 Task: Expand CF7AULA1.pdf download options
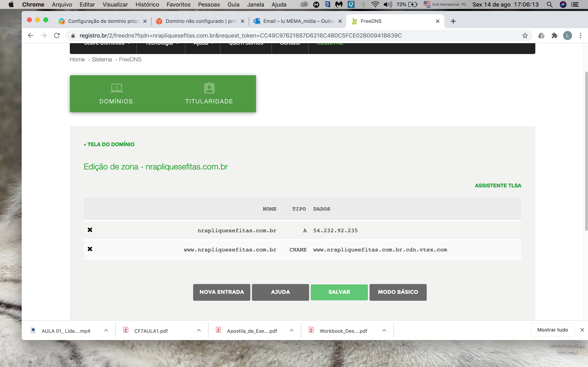(x=199, y=330)
